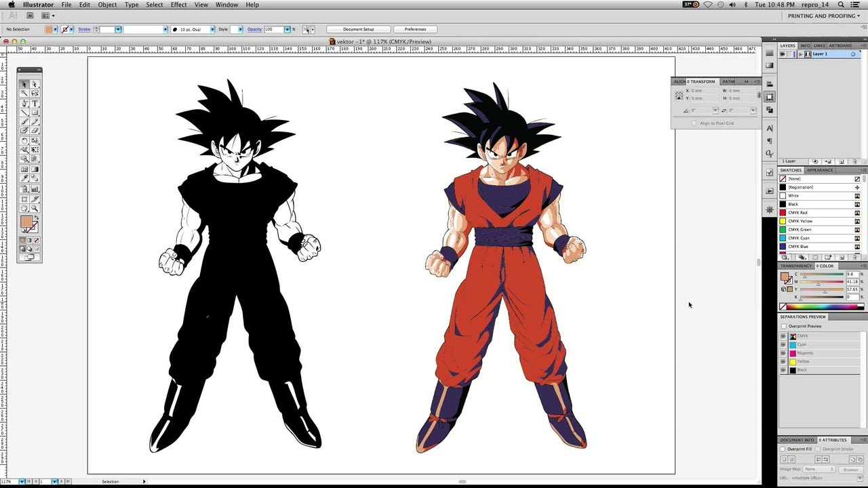Open the Object menu
This screenshot has height=488, width=868.
point(107,5)
